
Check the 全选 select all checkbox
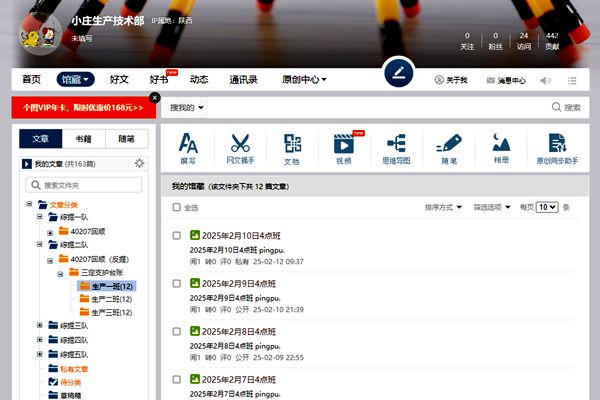tap(177, 208)
